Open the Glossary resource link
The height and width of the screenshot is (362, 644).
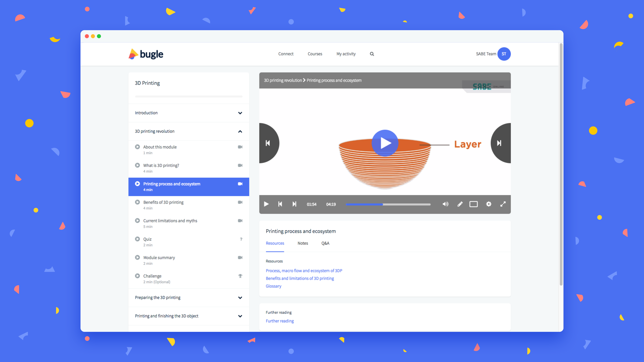coord(273,286)
